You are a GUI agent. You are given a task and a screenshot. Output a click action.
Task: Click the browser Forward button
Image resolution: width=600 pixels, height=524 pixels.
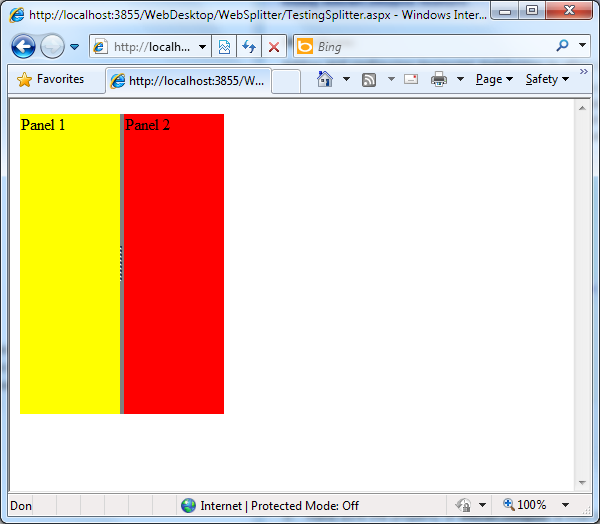tap(51, 47)
